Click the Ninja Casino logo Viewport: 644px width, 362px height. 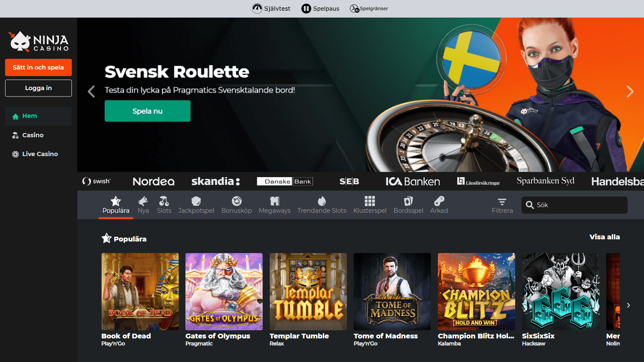pos(39,42)
